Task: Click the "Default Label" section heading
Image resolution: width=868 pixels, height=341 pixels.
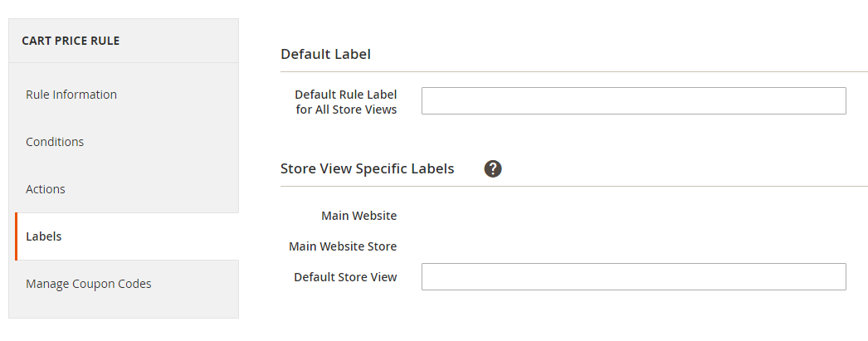Action: click(x=325, y=54)
